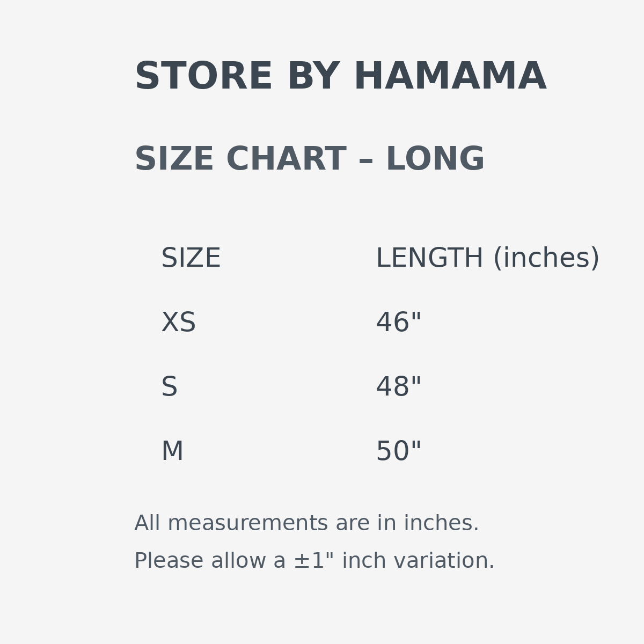Click the S size row label
This screenshot has width=644, height=644.
point(169,387)
